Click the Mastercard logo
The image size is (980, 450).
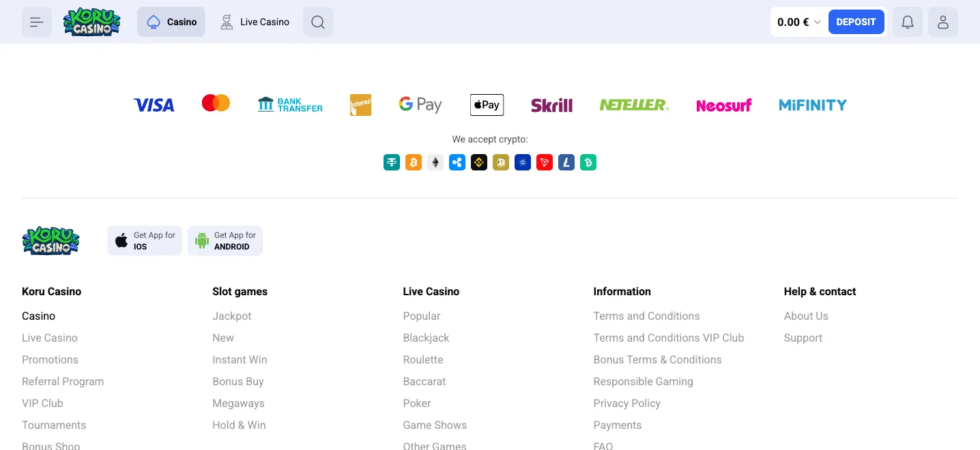click(216, 103)
